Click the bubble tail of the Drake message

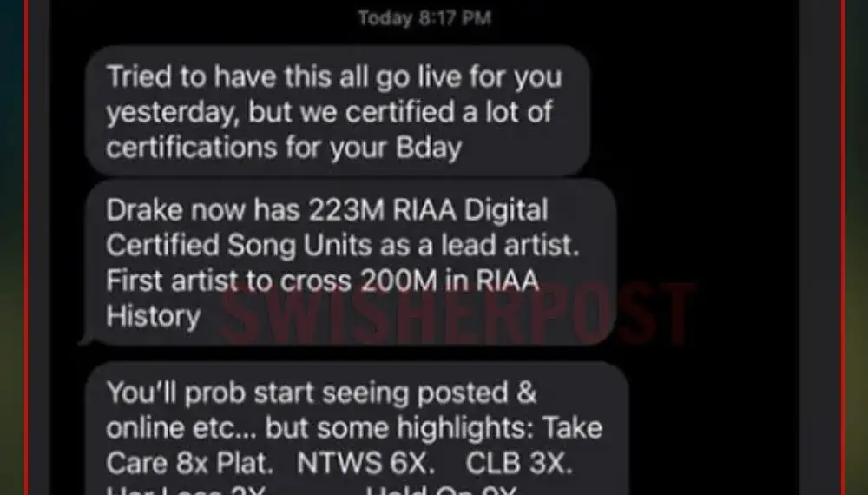coord(86,338)
